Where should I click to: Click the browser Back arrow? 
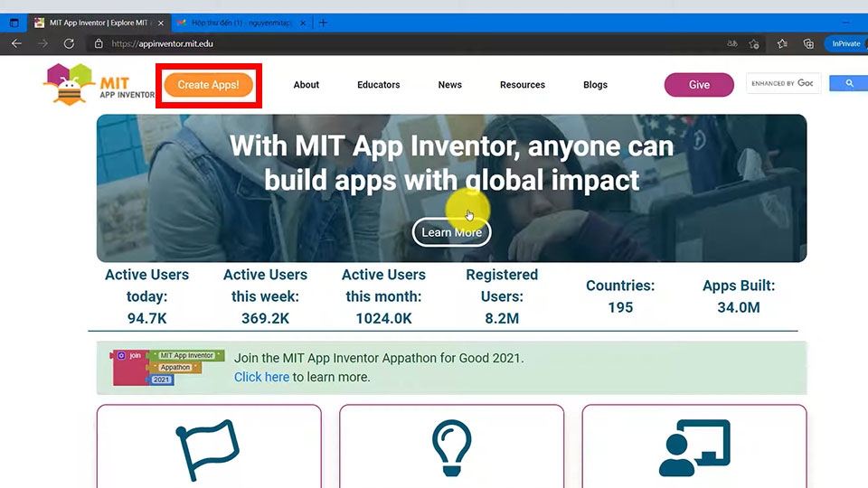point(16,43)
